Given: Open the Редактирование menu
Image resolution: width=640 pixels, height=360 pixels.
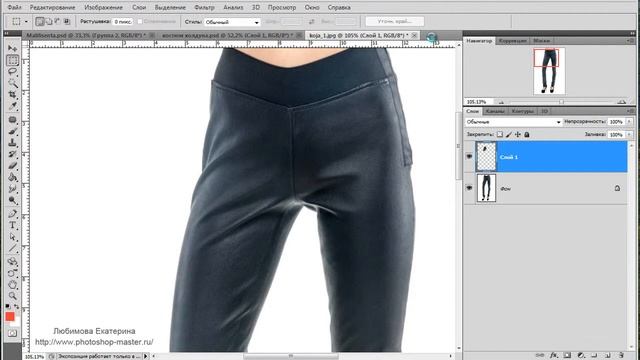Looking at the screenshot, I should point(52,7).
